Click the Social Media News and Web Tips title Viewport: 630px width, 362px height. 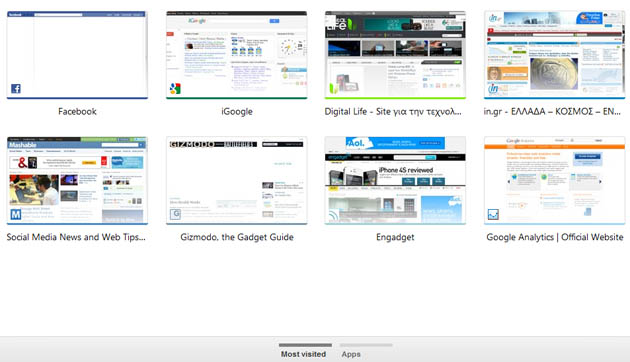[x=76, y=237]
